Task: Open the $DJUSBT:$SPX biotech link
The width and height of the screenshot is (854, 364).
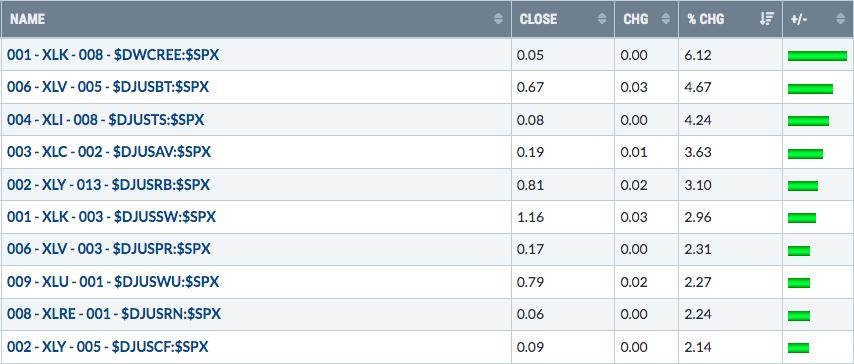Action: pyautogui.click(x=108, y=87)
